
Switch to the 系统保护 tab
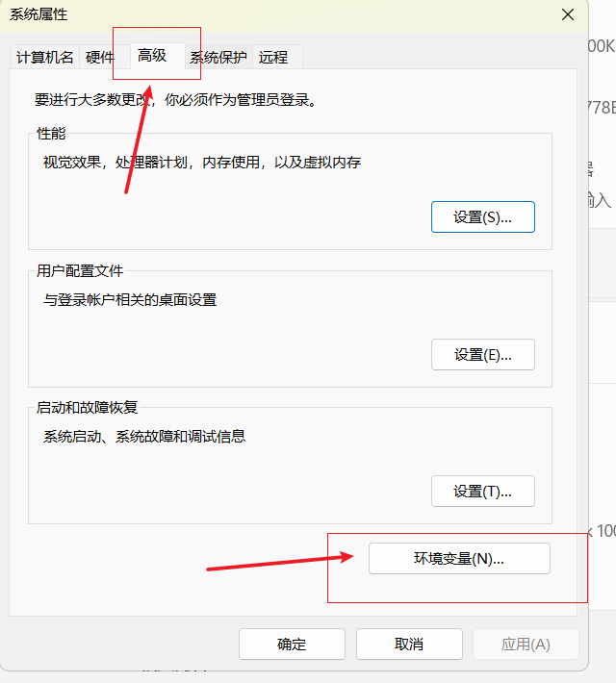(218, 57)
